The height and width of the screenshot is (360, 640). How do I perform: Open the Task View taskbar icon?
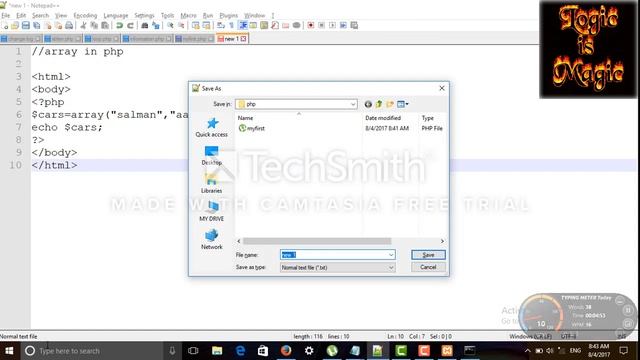point(193,351)
